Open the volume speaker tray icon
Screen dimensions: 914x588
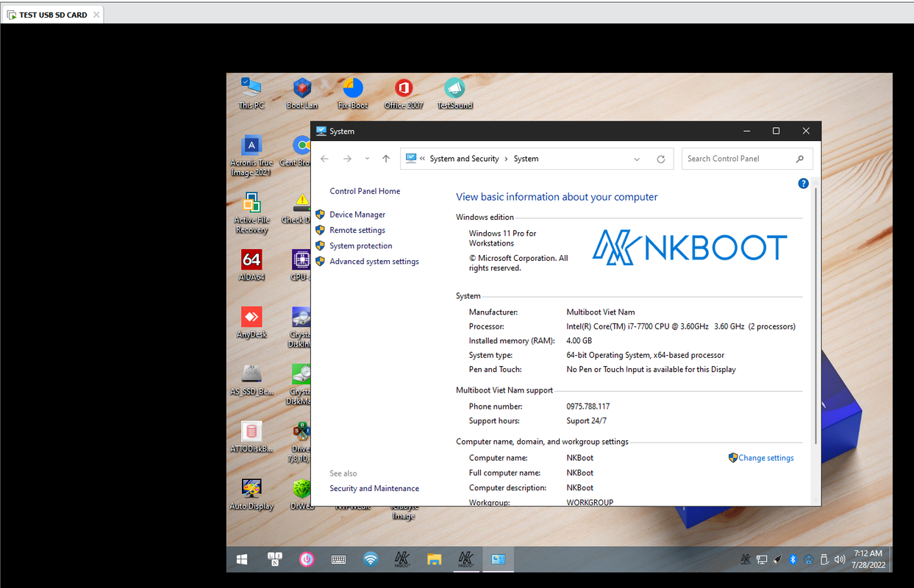840,559
